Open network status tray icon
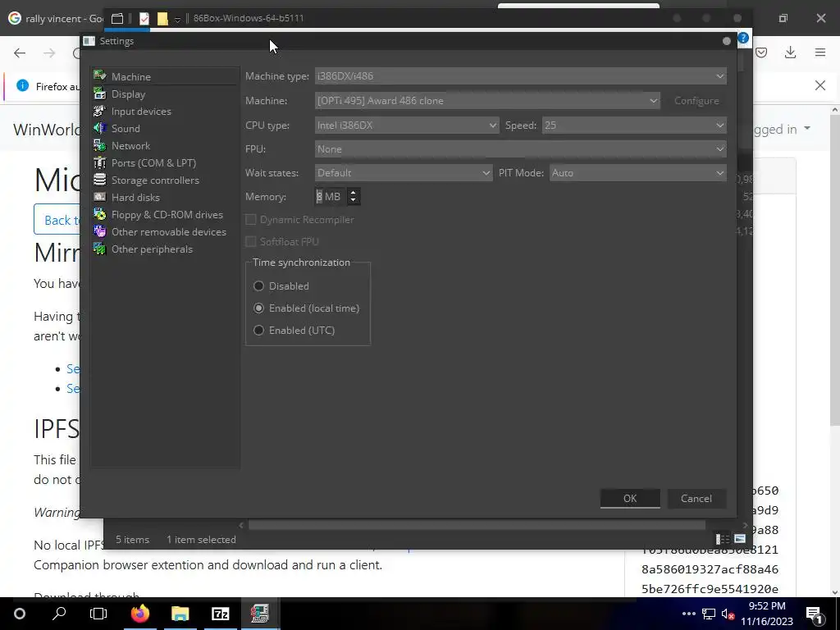The height and width of the screenshot is (630, 840). (709, 614)
